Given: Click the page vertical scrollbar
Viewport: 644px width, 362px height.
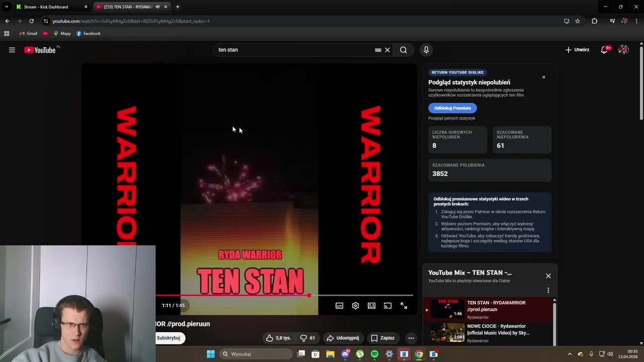Looking at the screenshot, I should pos(641,83).
